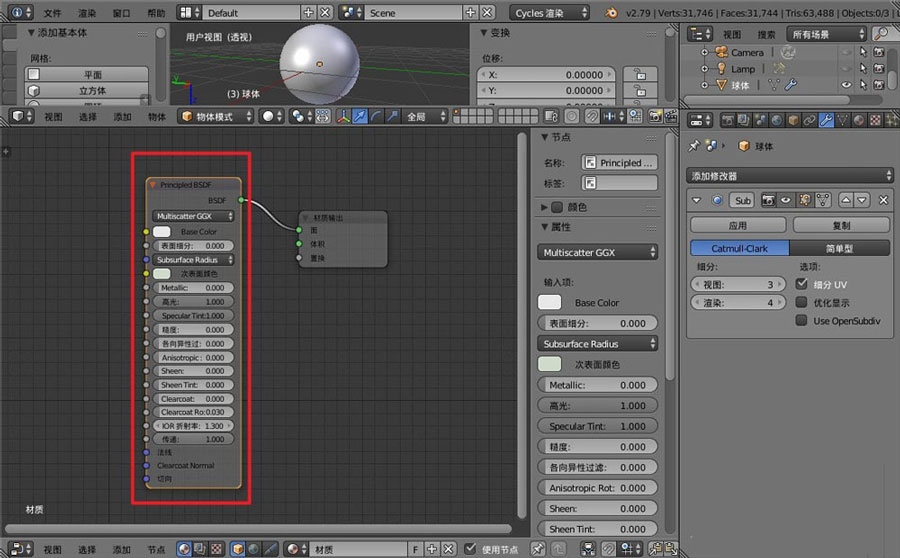Toggle 细分 UV checkbox
This screenshot has width=900, height=558.
[801, 284]
